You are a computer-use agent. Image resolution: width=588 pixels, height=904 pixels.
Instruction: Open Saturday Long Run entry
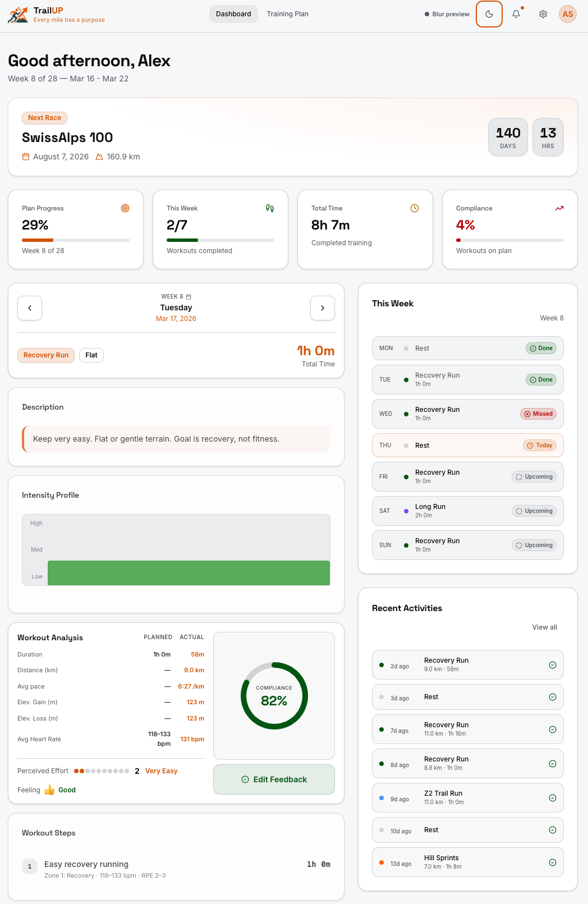(467, 511)
